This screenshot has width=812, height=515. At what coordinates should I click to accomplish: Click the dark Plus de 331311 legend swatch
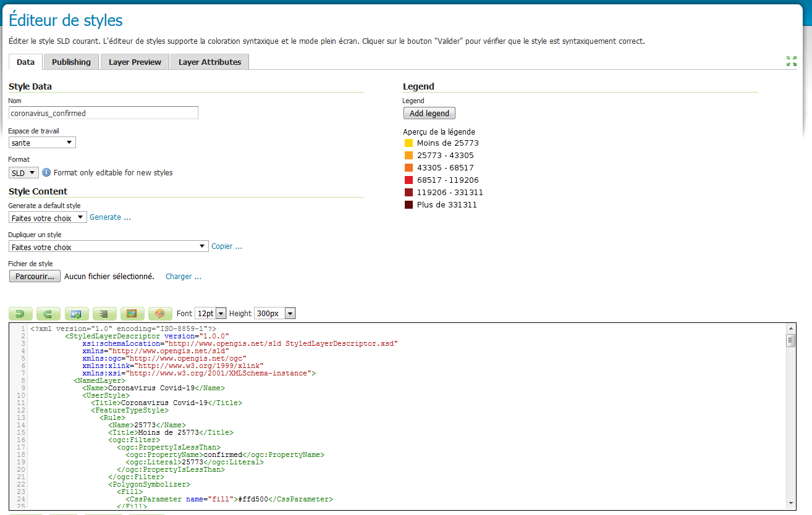[408, 205]
